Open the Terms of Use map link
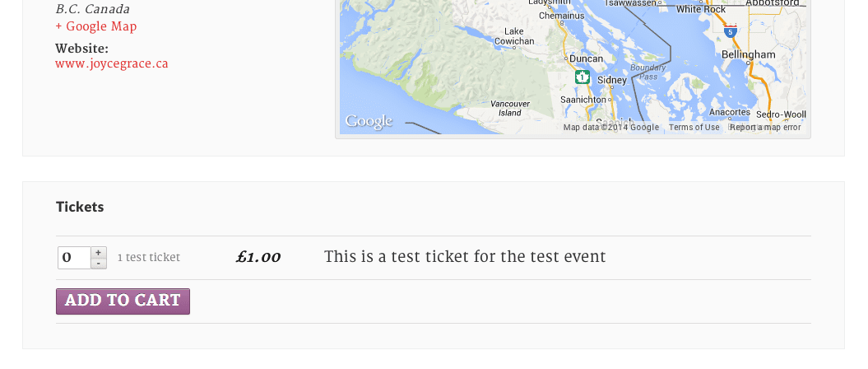 pos(694,128)
